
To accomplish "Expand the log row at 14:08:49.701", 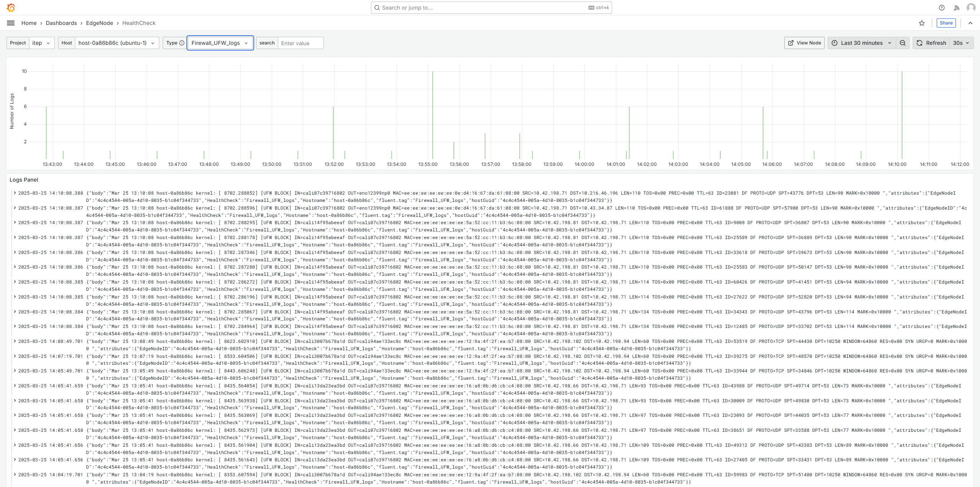I will coord(15,341).
